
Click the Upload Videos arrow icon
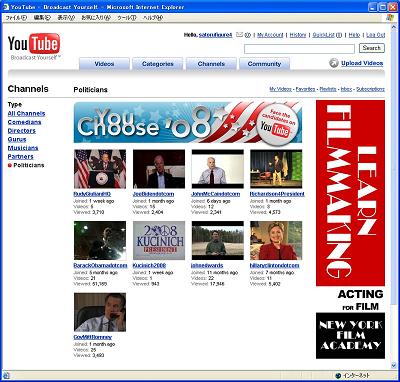point(334,63)
